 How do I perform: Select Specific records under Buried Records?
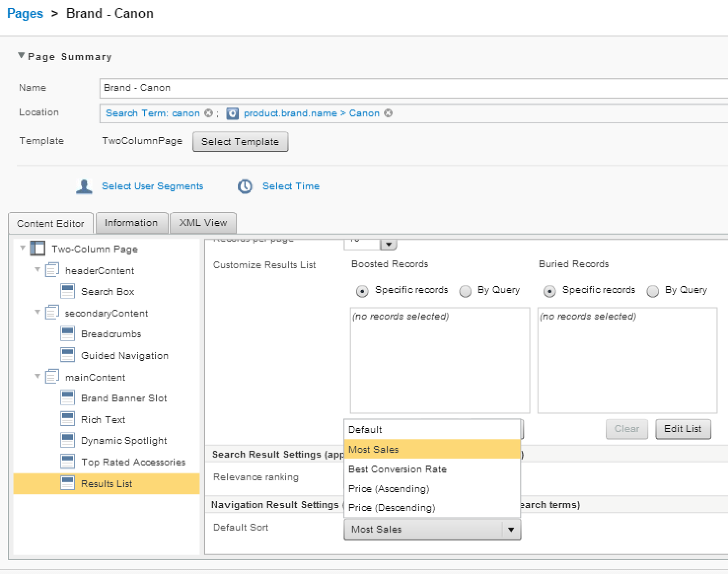(549, 291)
